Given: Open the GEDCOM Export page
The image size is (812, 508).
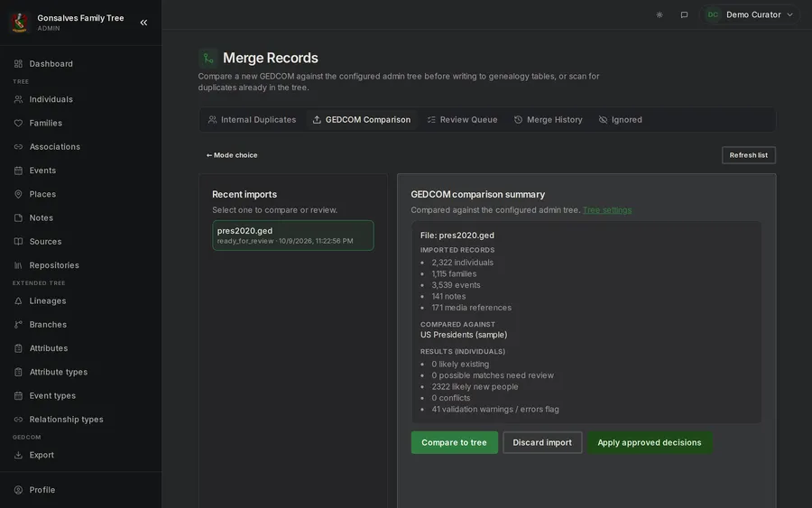Looking at the screenshot, I should click(81, 455).
